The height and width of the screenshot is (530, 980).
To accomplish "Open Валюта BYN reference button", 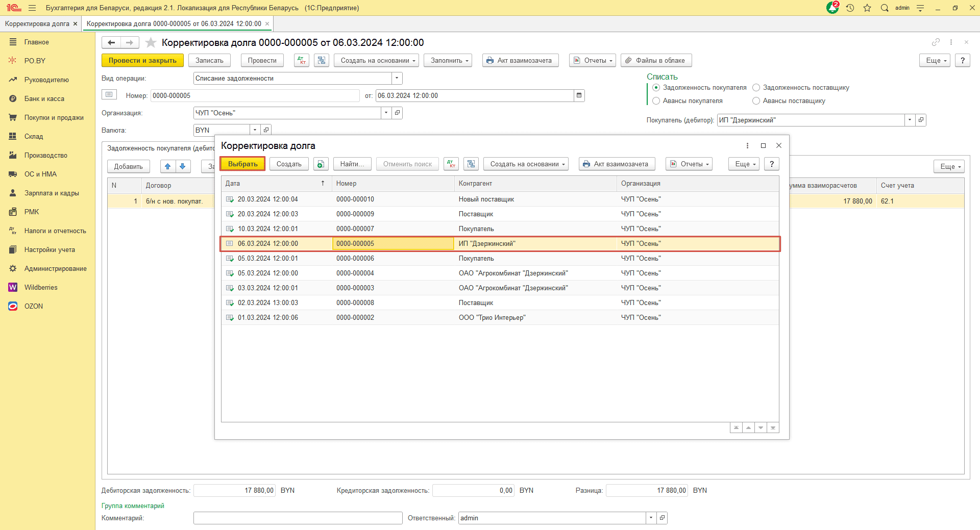I will pos(266,130).
